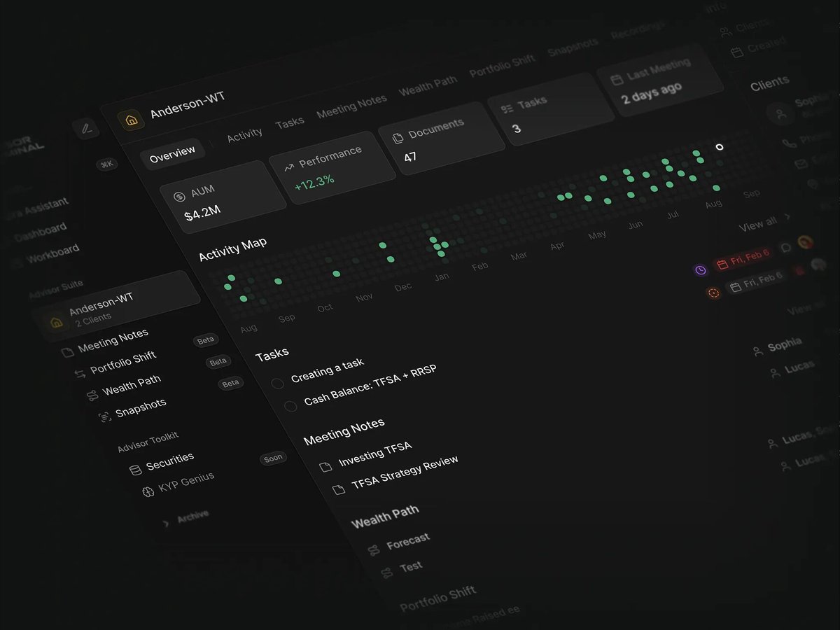Open Dashboard in the sidebar
This screenshot has height=630, width=840.
point(41,232)
